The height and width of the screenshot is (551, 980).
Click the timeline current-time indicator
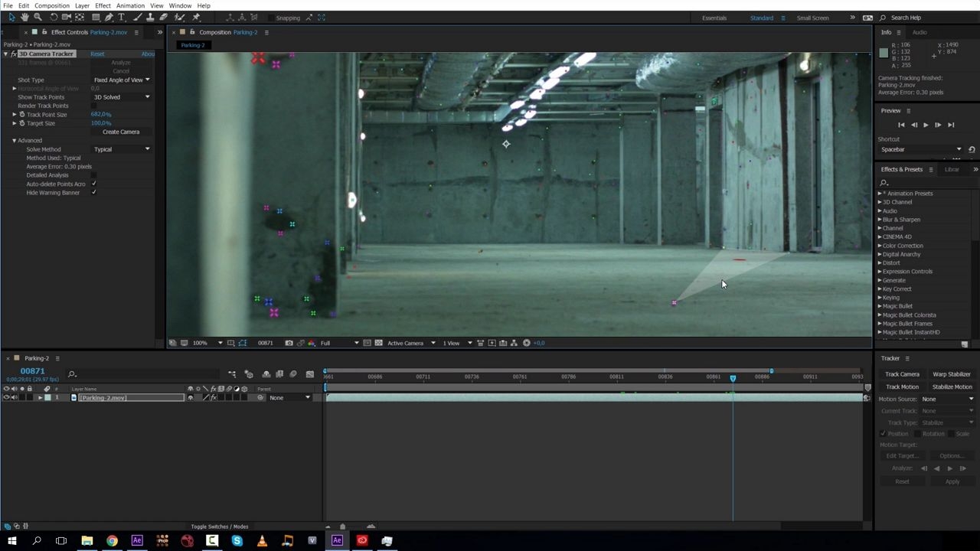733,378
